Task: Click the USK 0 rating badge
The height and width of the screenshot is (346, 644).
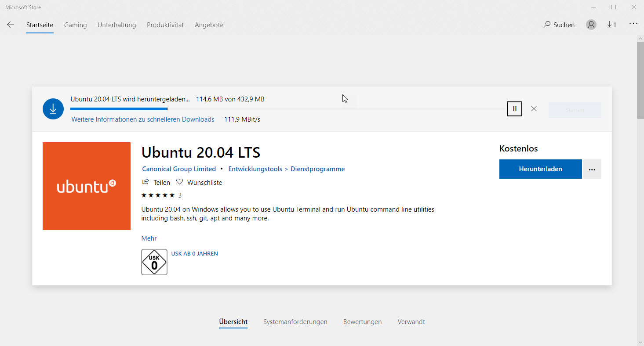Action: click(x=154, y=262)
